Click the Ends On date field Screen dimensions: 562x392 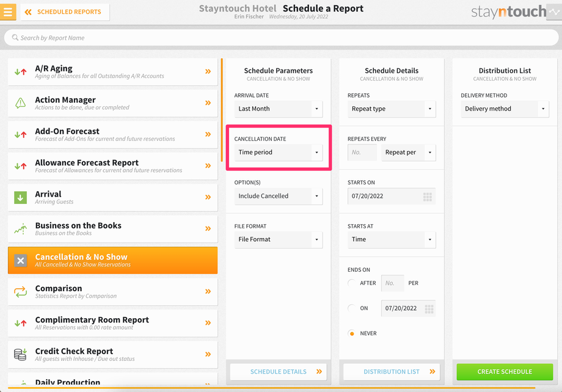(x=409, y=308)
